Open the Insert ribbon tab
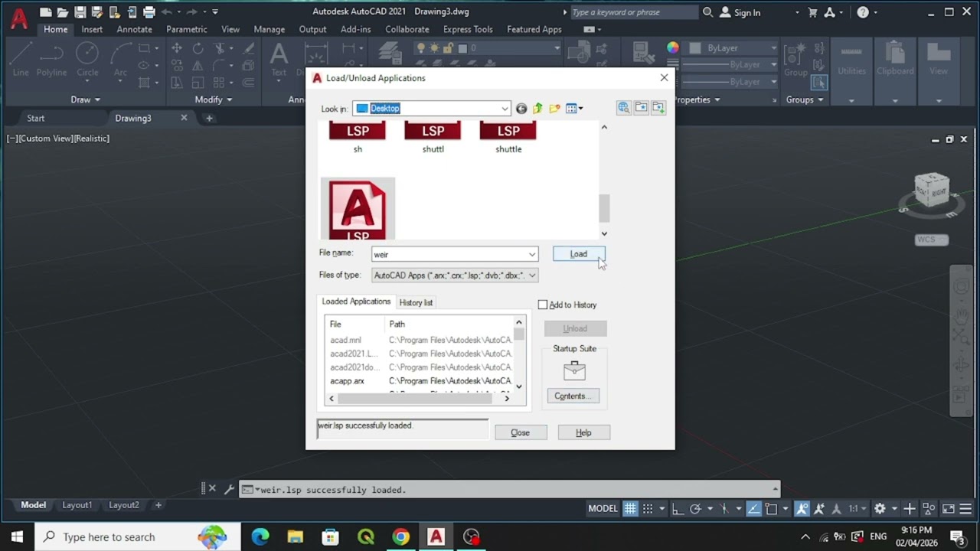980x551 pixels. point(92,29)
